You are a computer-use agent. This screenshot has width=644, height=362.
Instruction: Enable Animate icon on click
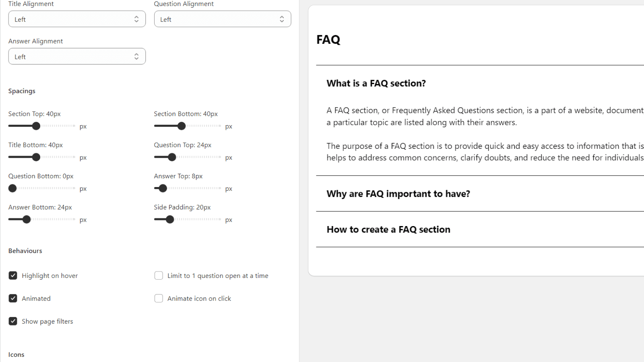coord(159,298)
